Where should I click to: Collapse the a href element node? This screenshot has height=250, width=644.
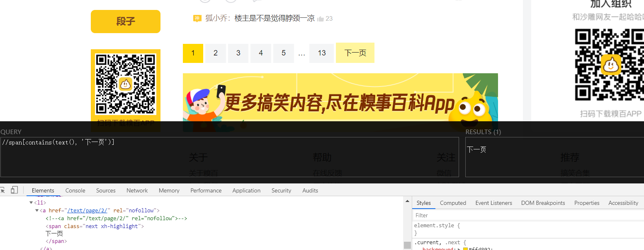(x=36, y=210)
